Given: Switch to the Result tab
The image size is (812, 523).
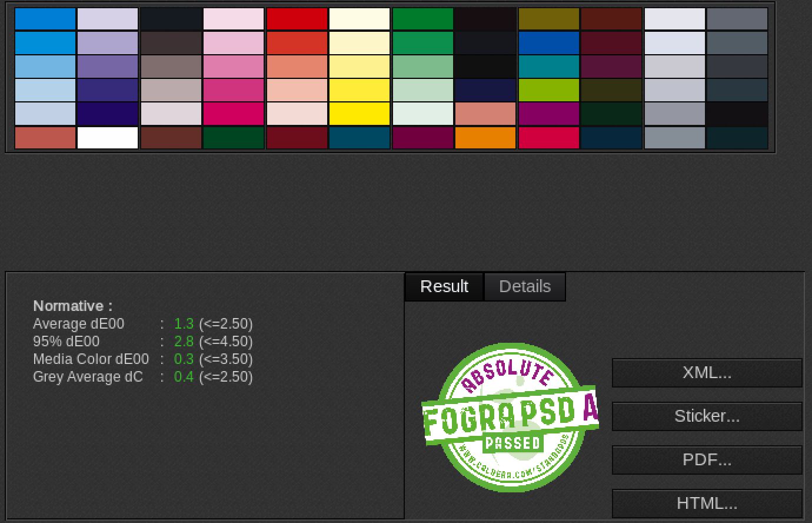Looking at the screenshot, I should coord(444,287).
